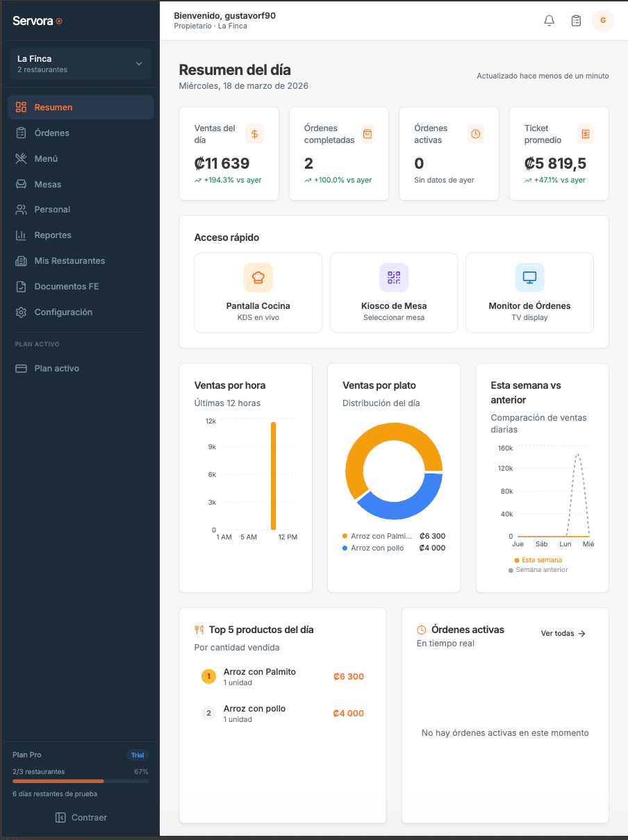Click the receipt icon in Ticket promedio

click(586, 134)
